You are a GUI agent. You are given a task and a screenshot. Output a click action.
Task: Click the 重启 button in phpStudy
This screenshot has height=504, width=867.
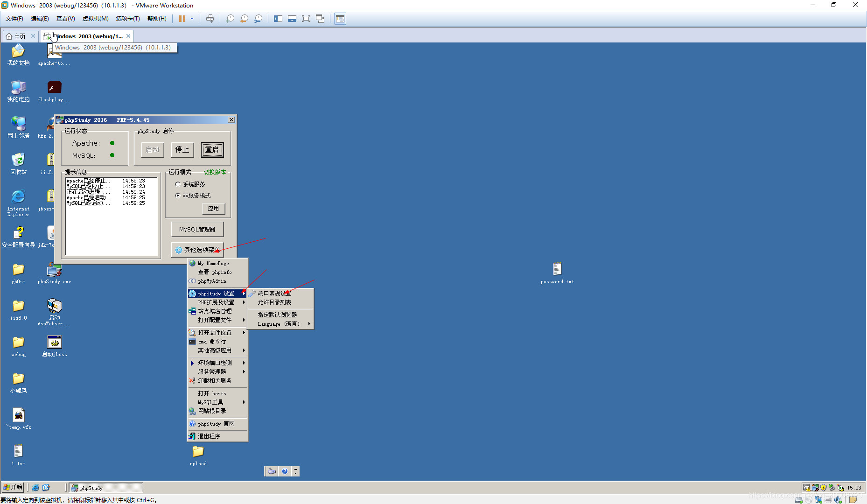coord(212,150)
